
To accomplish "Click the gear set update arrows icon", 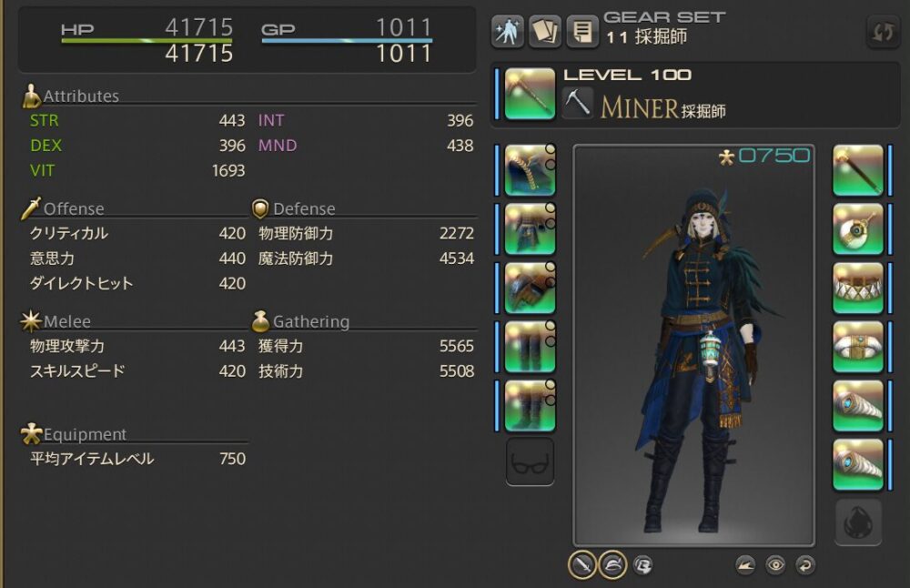I will (883, 31).
